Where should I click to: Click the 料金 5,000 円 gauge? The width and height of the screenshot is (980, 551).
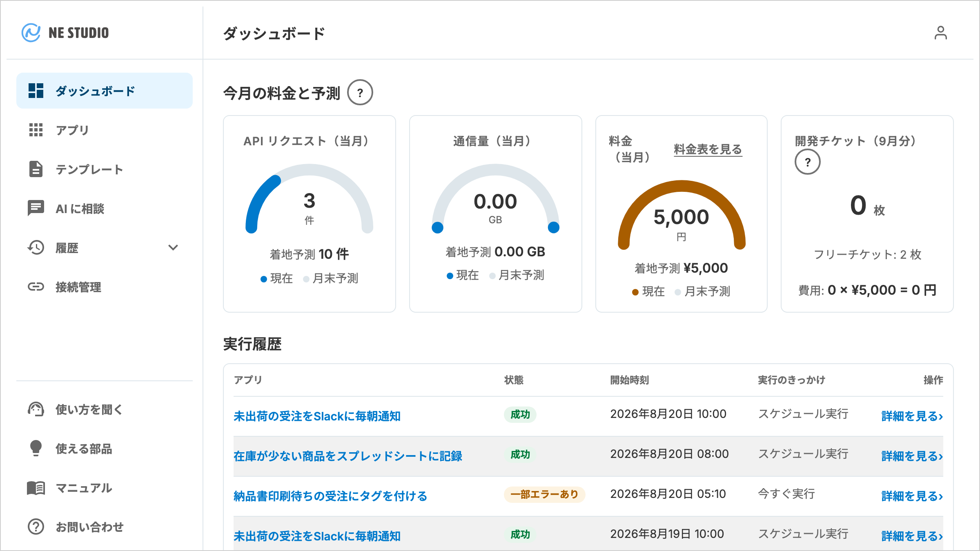coord(682,215)
